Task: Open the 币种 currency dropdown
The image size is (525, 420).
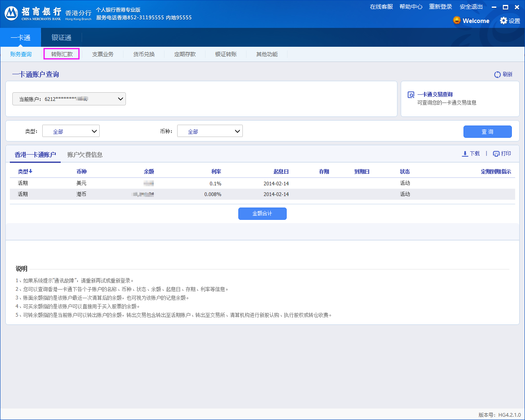Action: click(x=210, y=131)
